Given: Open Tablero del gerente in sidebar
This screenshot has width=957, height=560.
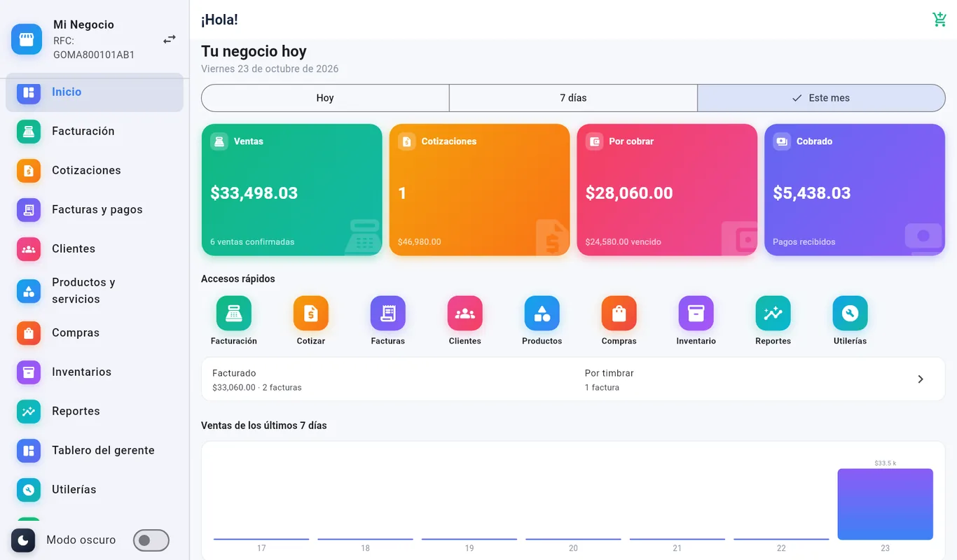Looking at the screenshot, I should (95, 451).
